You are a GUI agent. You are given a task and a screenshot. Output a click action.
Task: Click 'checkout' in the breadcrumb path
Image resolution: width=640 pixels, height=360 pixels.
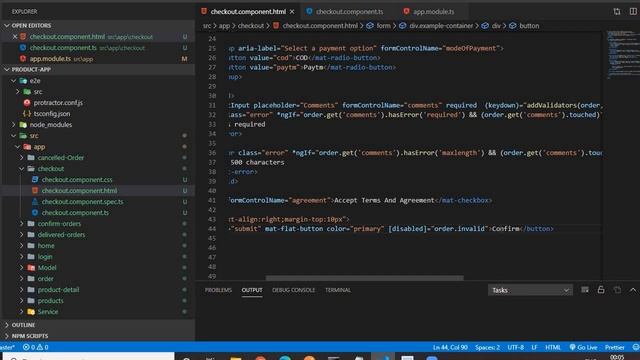[x=251, y=26]
